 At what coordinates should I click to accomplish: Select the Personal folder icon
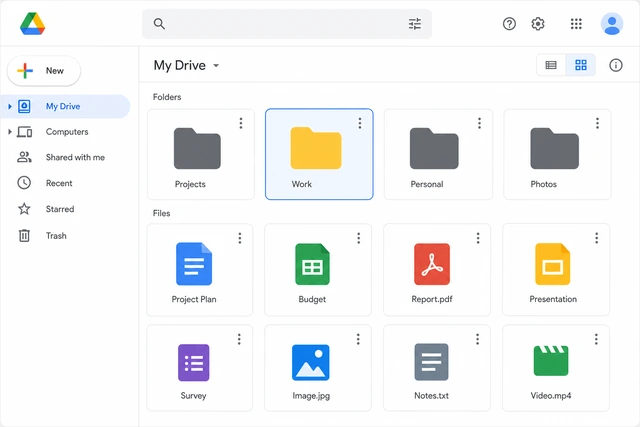[x=434, y=148]
